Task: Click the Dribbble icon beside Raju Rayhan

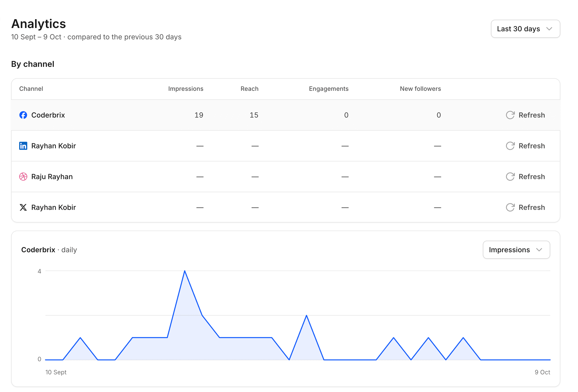Action: (23, 177)
